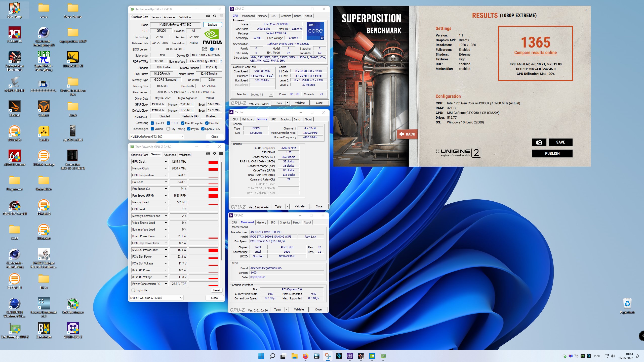Click the camera icon in GPU-Z Sensors window

tap(208, 153)
